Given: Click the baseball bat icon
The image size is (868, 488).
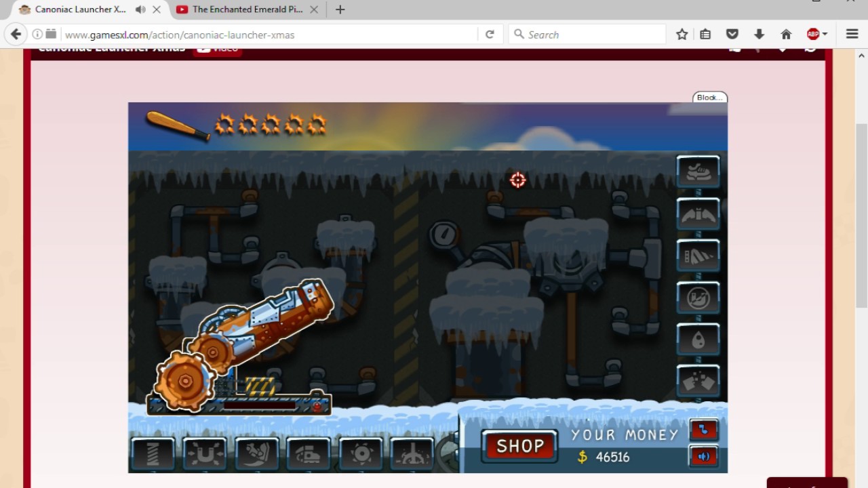Looking at the screenshot, I should coord(178,126).
